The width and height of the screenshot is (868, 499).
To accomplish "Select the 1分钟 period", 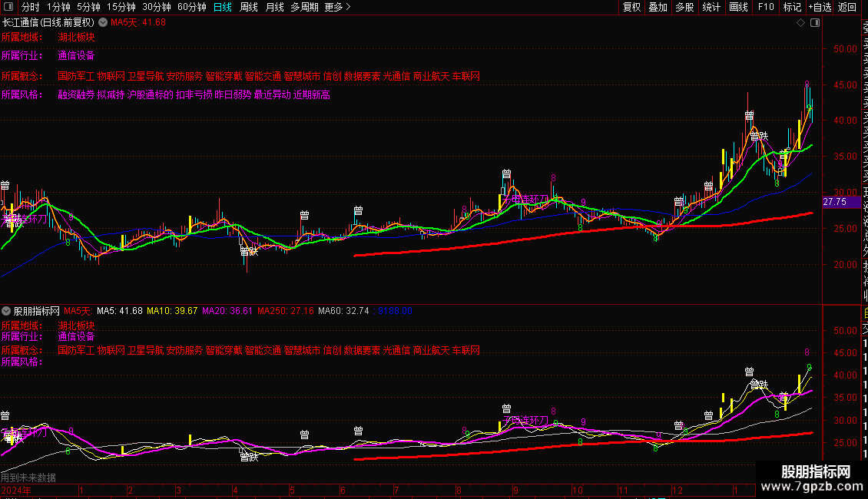I will 58,7.
